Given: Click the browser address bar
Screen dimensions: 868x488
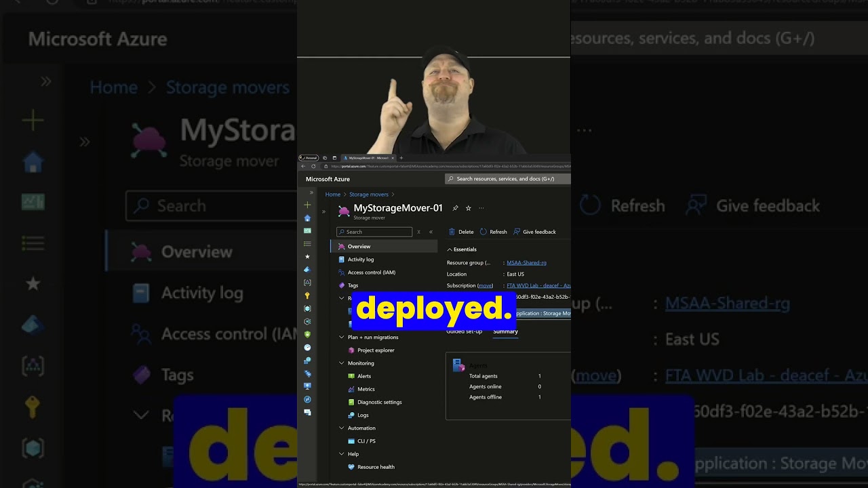Looking at the screenshot, I should (x=446, y=166).
